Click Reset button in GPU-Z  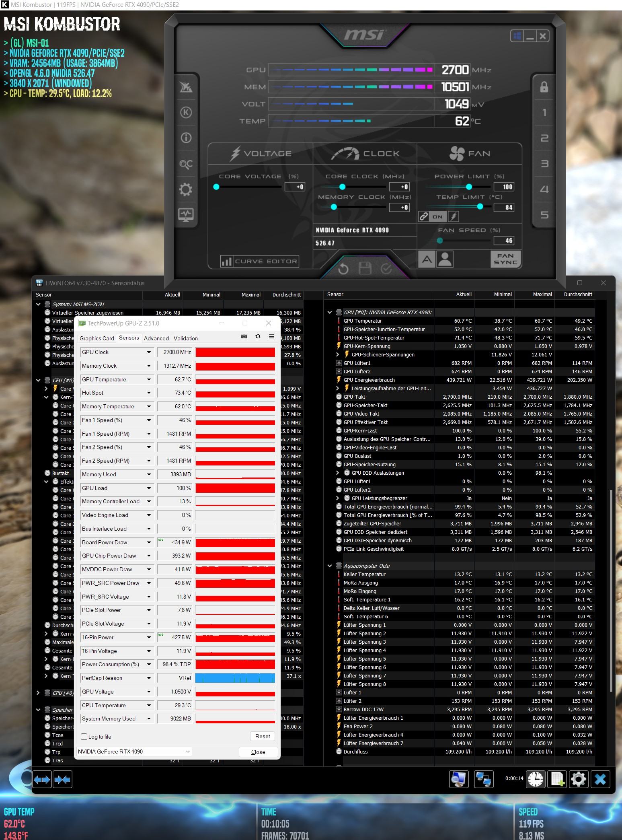point(263,736)
